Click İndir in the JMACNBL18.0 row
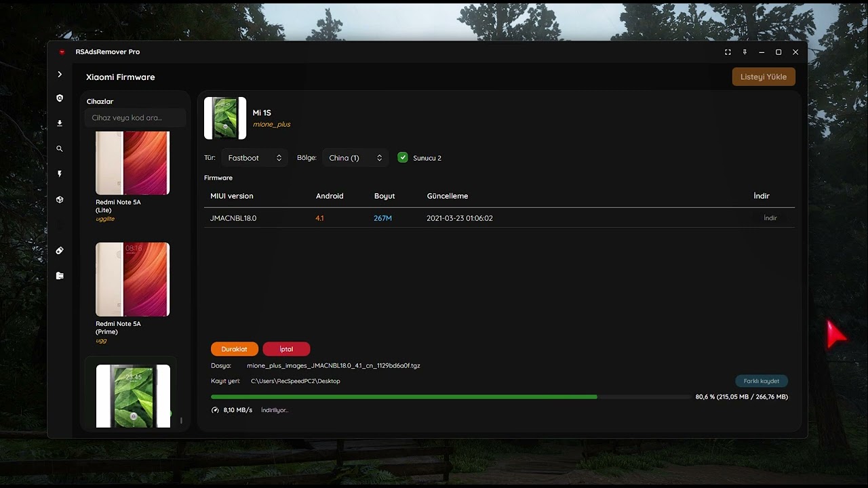Screen dimensions: 868x488 (x=770, y=218)
